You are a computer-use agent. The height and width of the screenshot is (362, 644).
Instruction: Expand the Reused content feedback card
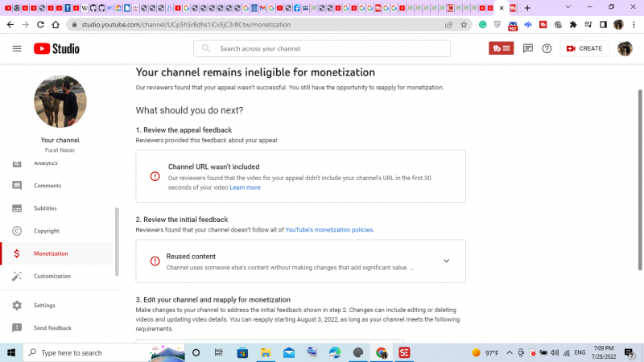446,261
